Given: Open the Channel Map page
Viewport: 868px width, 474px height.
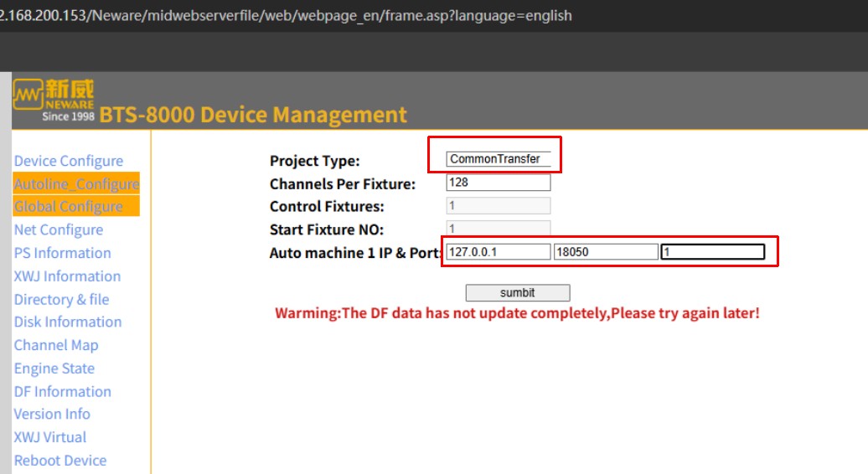Looking at the screenshot, I should click(56, 345).
